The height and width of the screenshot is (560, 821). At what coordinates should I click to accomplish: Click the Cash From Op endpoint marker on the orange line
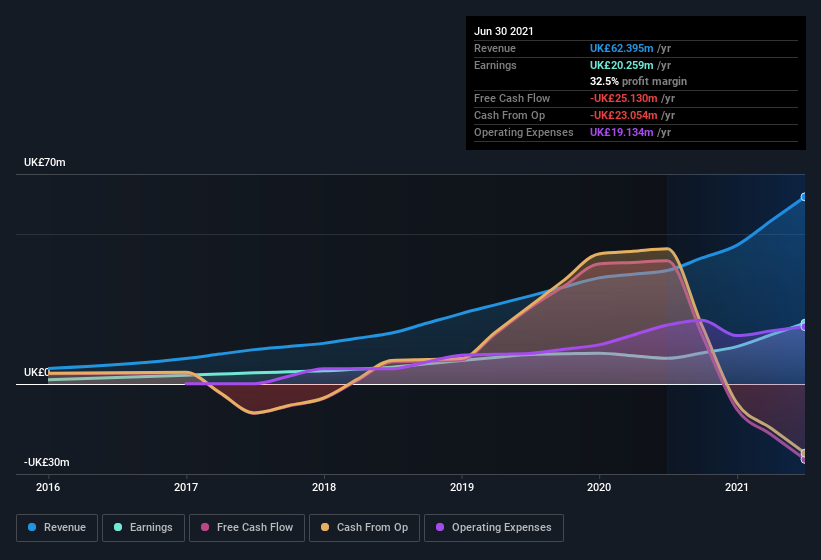click(804, 453)
